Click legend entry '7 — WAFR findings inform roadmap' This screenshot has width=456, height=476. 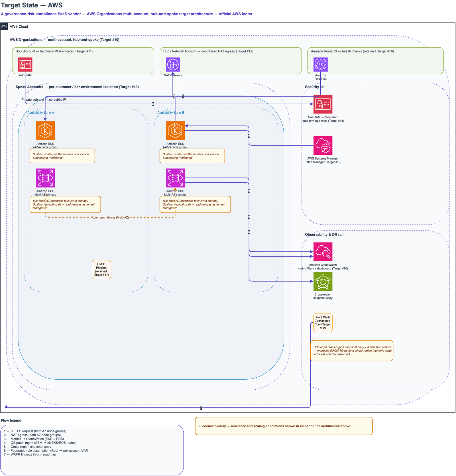pos(30,455)
